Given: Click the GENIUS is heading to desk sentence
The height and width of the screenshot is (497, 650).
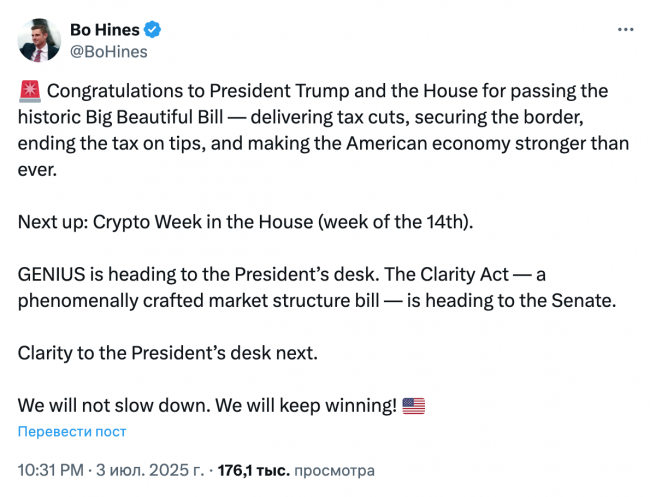Looking at the screenshot, I should coord(198,274).
